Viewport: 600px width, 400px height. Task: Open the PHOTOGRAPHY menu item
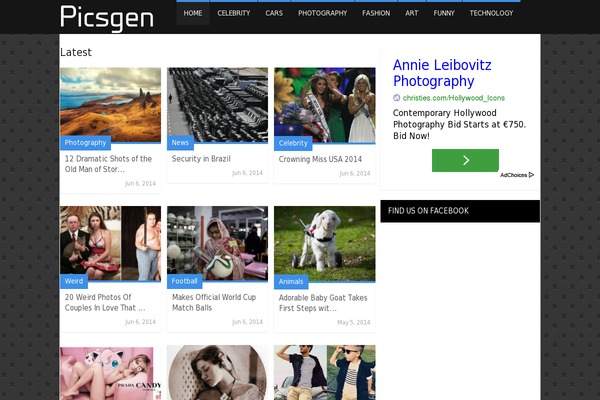[x=323, y=13]
